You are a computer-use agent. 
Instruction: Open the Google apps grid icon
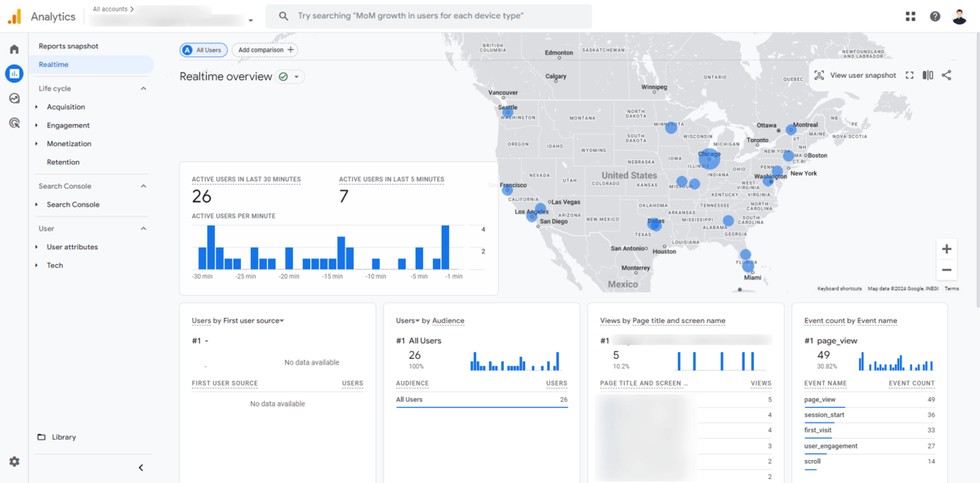pyautogui.click(x=911, y=16)
